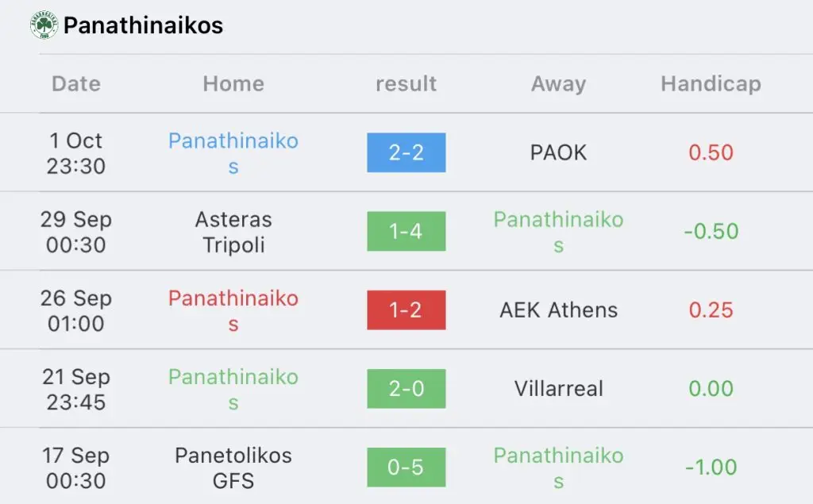Viewport: 813px width, 504px height.
Task: Click the Panathinaikos club crest icon
Action: [x=44, y=25]
